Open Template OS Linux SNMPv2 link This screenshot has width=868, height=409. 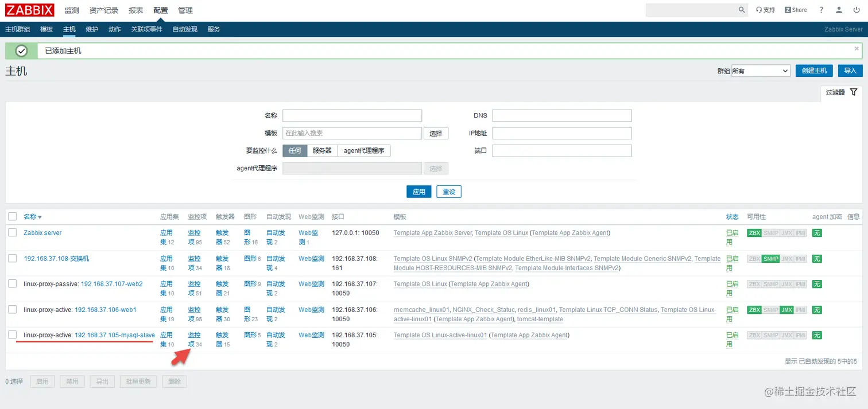point(433,259)
